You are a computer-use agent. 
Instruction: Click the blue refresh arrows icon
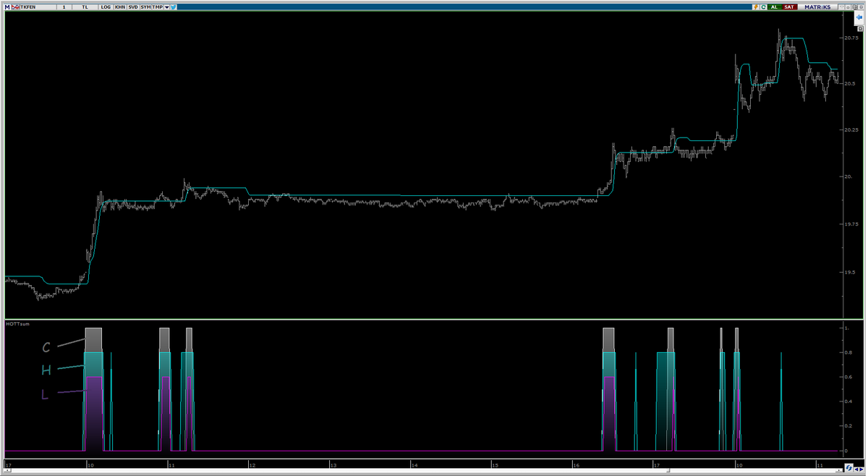coord(849,468)
